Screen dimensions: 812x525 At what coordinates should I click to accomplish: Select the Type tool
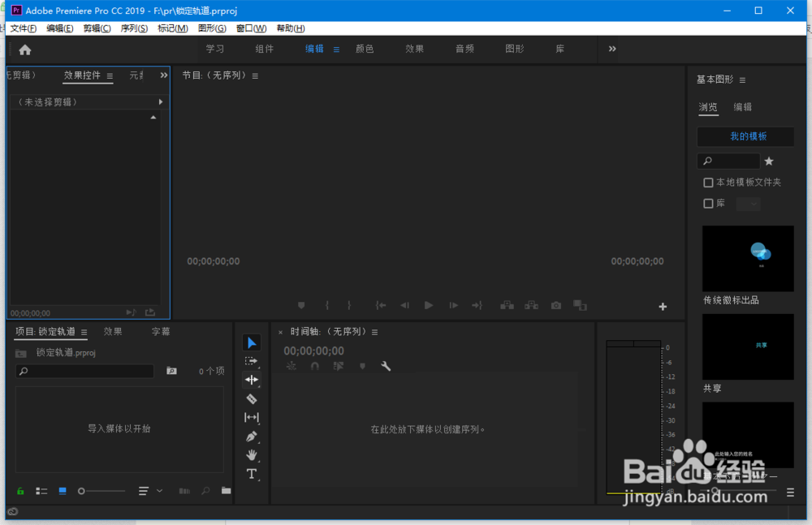click(x=252, y=474)
